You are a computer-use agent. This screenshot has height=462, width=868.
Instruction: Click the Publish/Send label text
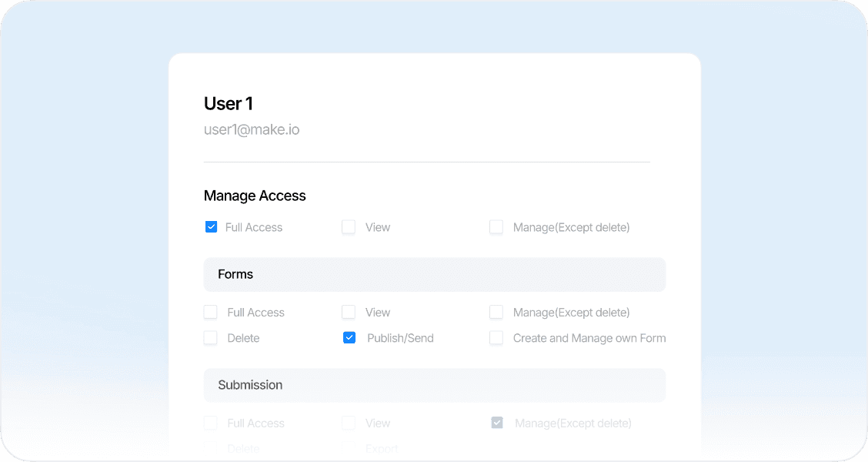point(400,338)
